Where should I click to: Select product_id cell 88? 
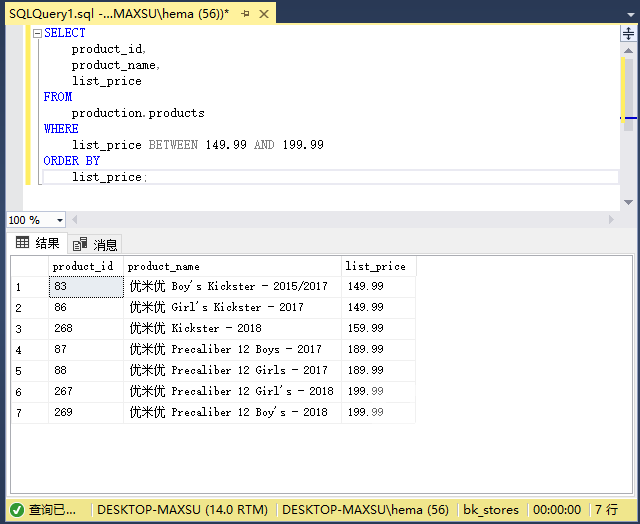86,371
